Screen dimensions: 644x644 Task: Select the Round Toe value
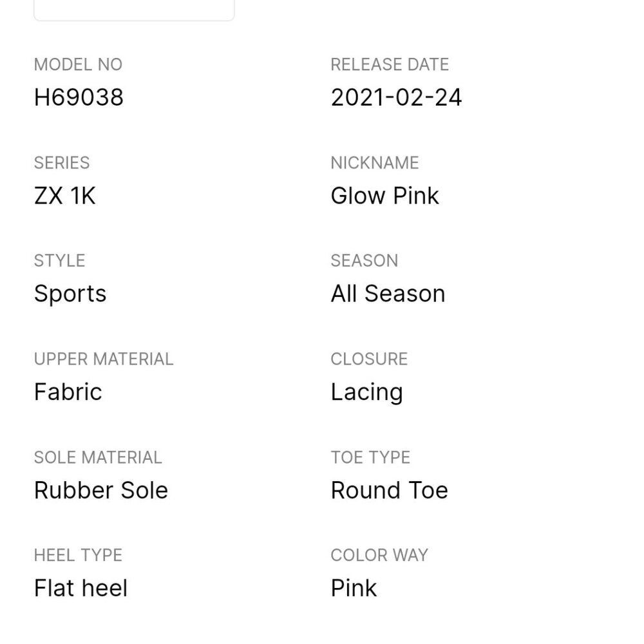point(389,490)
